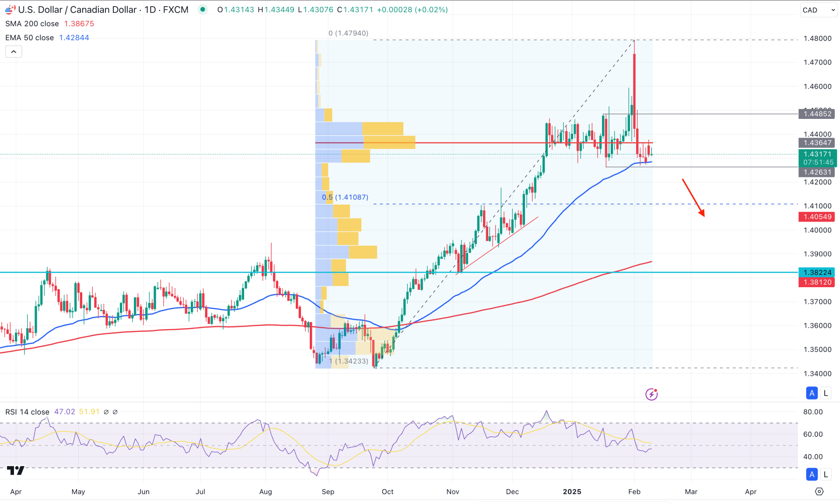This screenshot has height=504, width=840.
Task: Click the 1D interval in chart title
Action: pyautogui.click(x=150, y=10)
